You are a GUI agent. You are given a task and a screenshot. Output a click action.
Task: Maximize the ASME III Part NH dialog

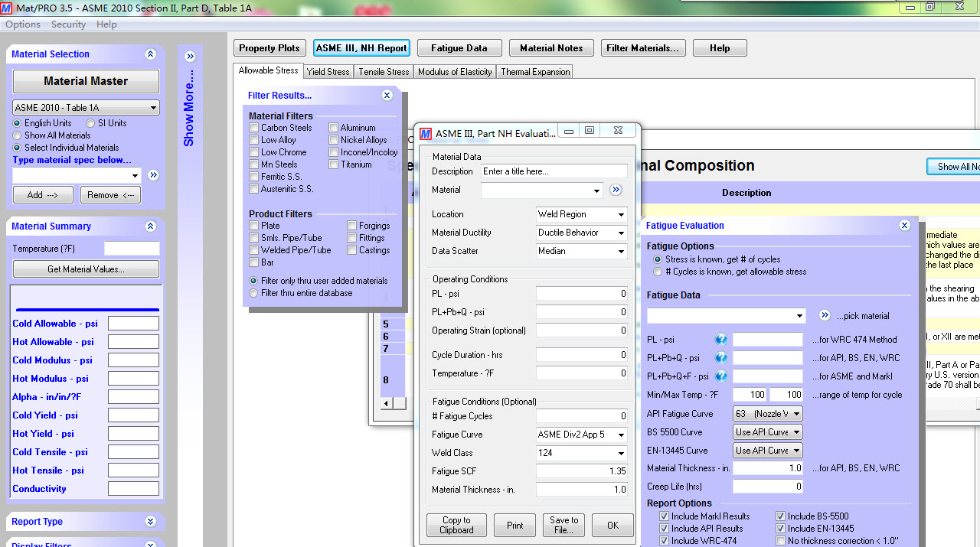[590, 131]
